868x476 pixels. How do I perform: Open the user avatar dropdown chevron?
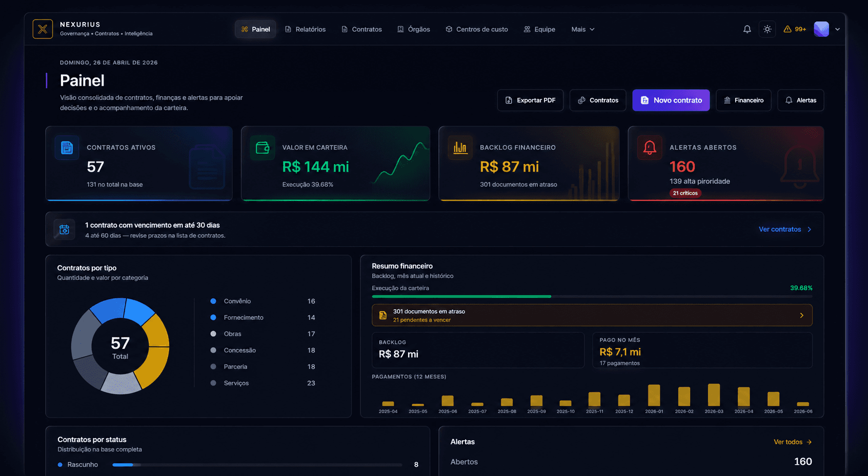(838, 29)
